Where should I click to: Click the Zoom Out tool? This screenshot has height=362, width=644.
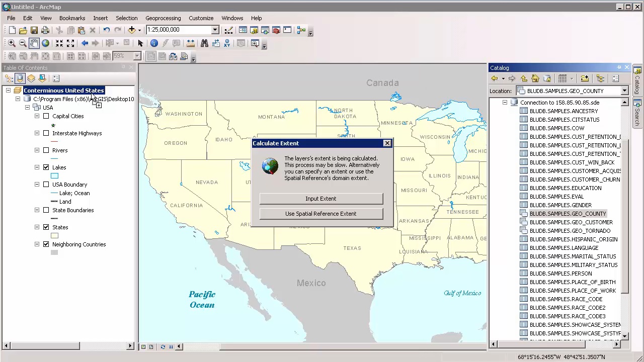tap(23, 44)
